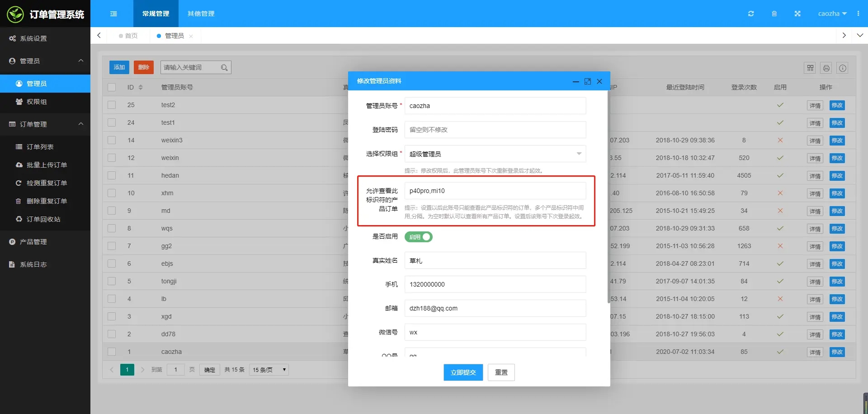The width and height of the screenshot is (868, 414).
Task: Click the search keyword input box
Action: pos(192,67)
